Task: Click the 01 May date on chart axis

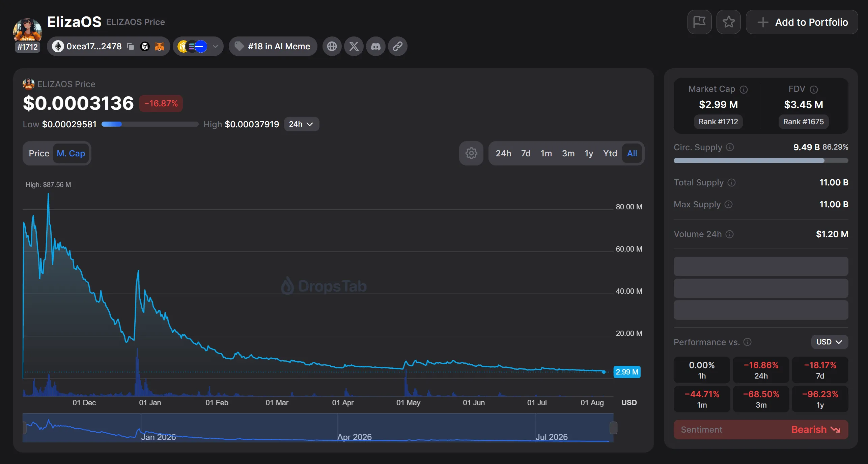Action: [409, 403]
